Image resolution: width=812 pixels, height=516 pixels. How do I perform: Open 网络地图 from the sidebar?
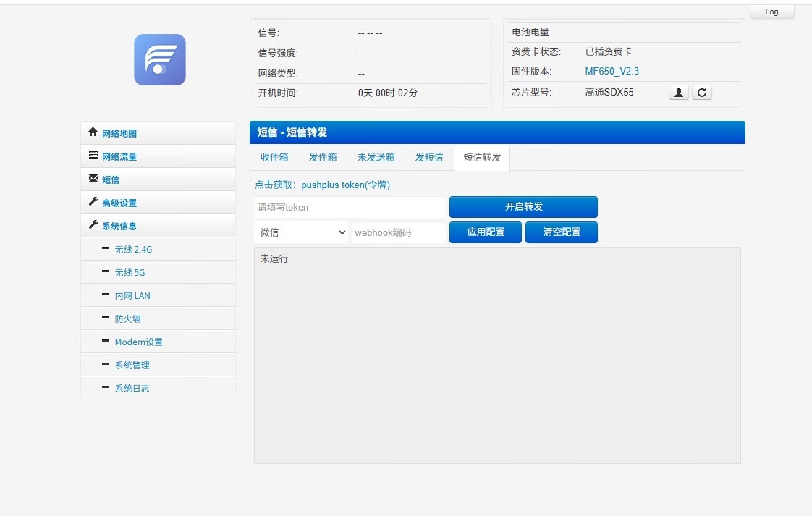pos(119,133)
